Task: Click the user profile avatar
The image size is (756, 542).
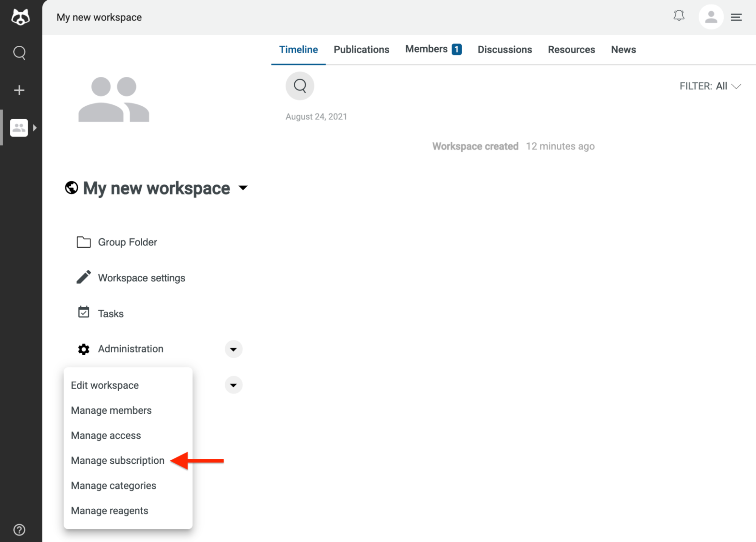Action: coord(711,17)
